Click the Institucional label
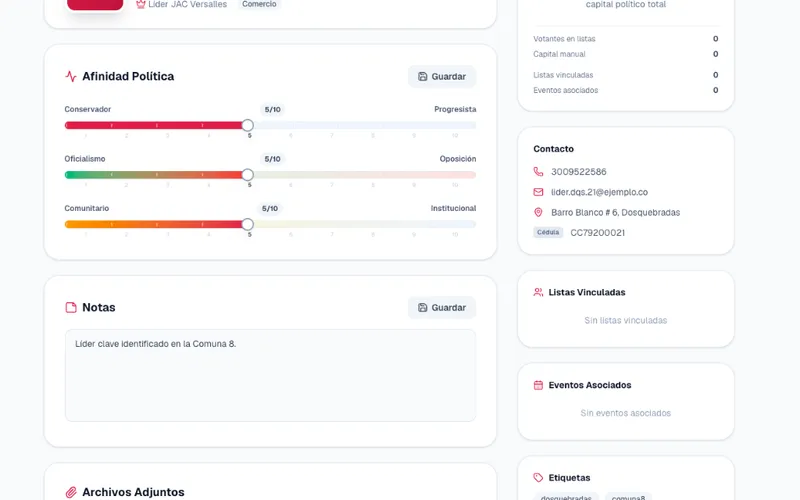Viewport: 800px width, 500px height. 453,208
